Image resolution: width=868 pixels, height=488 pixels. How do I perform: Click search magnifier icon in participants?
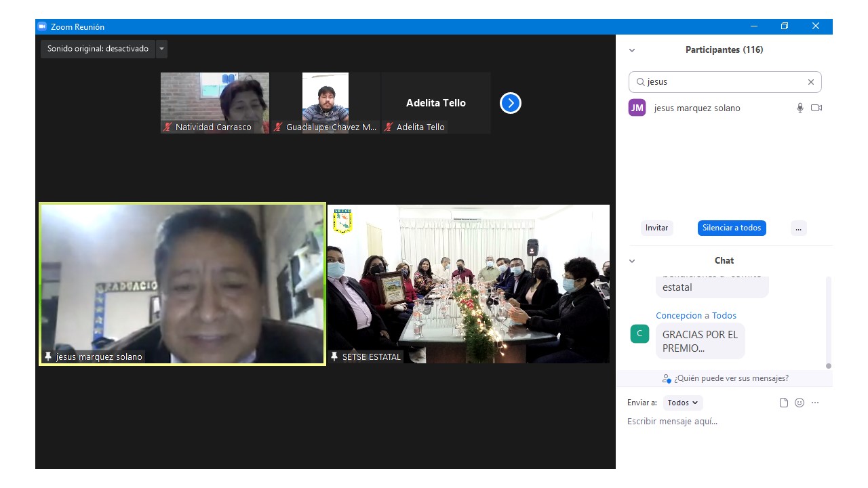[640, 82]
